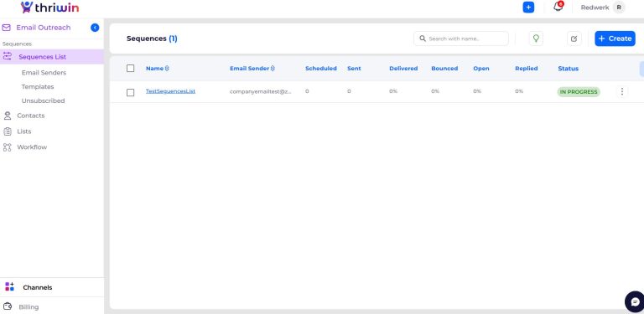Tick the select-all checkbox in header
644x314 pixels.
point(130,68)
